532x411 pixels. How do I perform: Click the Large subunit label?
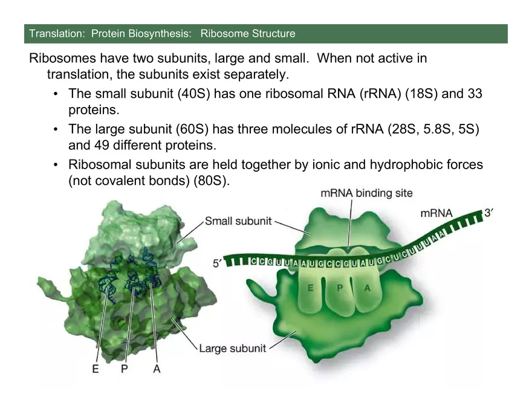click(232, 348)
